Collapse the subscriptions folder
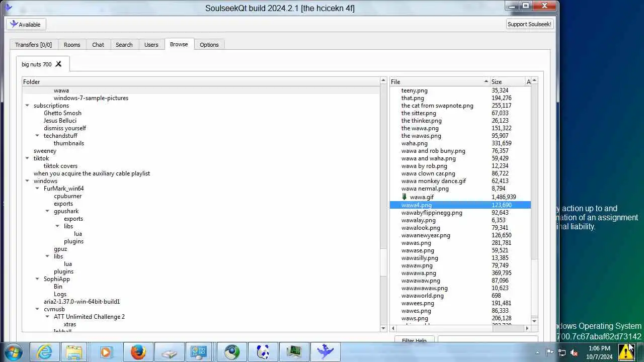Screen dimensions: 644x362 point(27,106)
